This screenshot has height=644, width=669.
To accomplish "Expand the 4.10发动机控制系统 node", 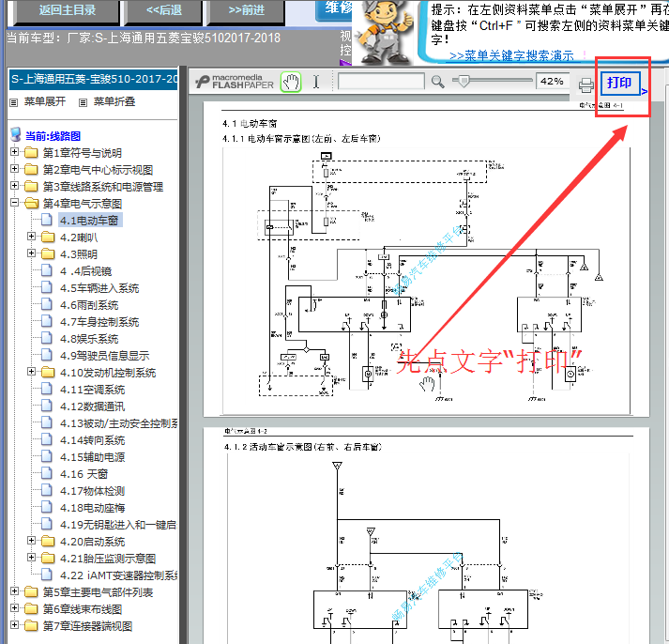I will pyautogui.click(x=31, y=372).
